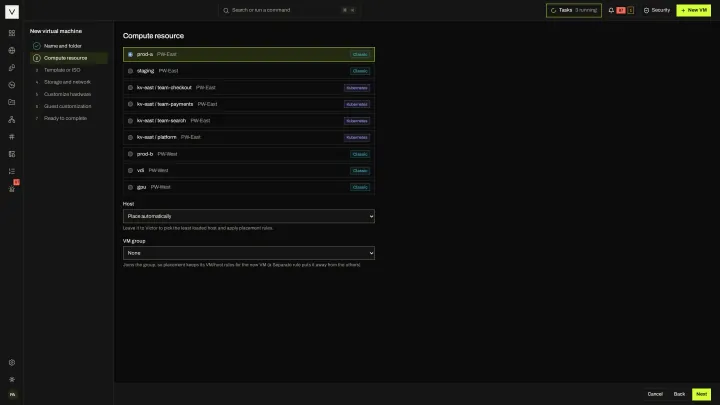
Task: Open the VM group dropdown
Action: 248,253
